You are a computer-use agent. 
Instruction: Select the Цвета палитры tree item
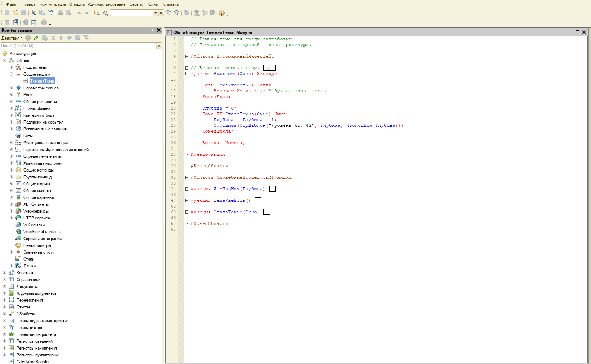pyautogui.click(x=37, y=245)
